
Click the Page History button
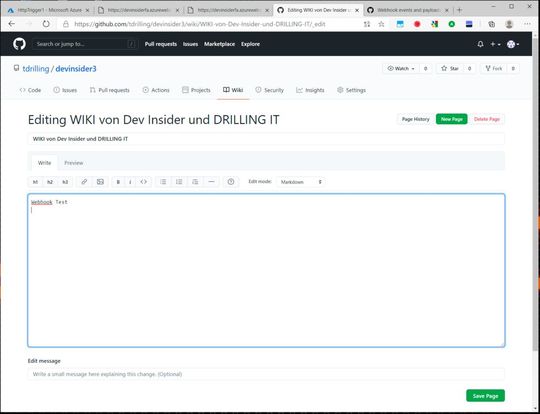(x=416, y=119)
